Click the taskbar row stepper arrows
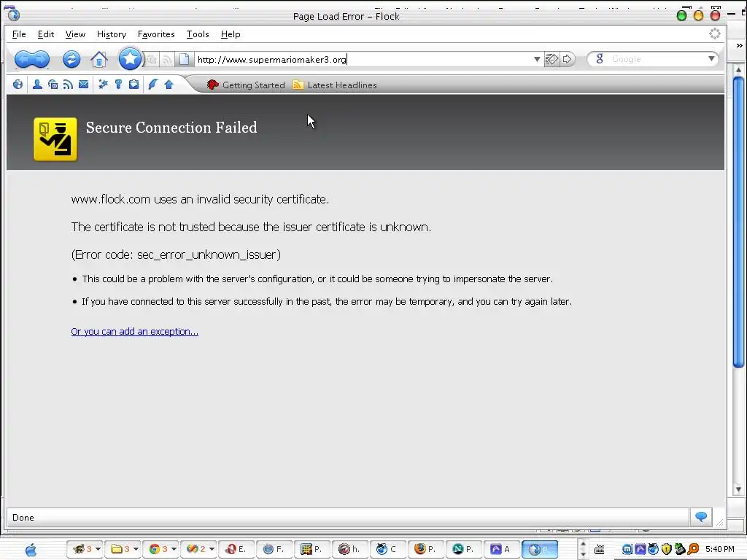747x560 pixels. 583,549
